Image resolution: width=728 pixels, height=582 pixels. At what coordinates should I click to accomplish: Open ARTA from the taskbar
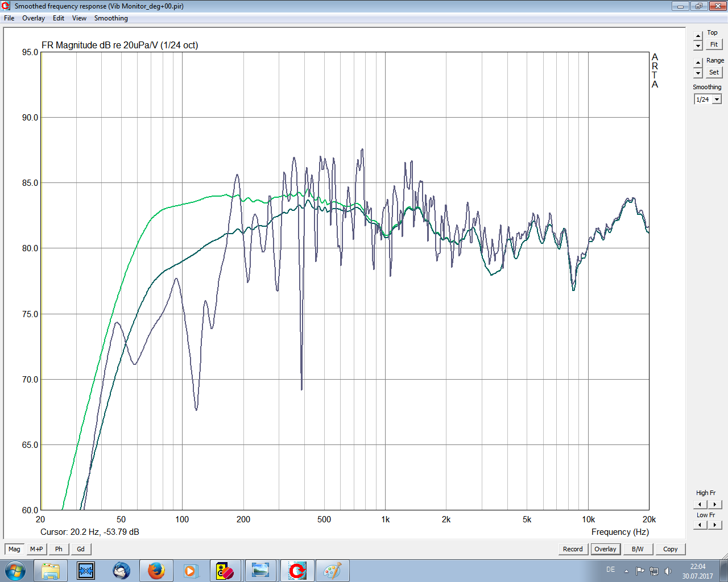(x=297, y=571)
